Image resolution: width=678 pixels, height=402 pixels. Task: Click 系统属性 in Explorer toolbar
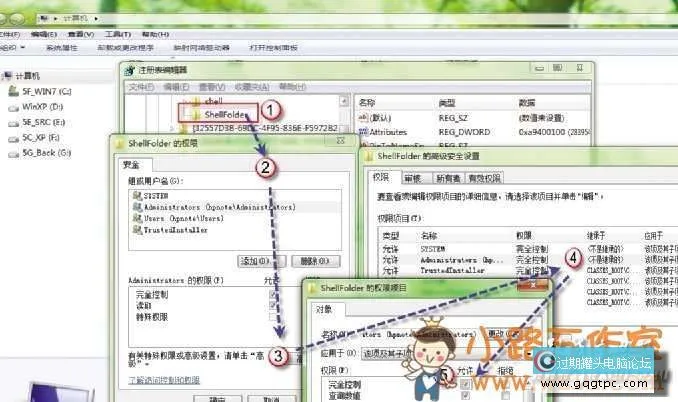click(x=61, y=48)
